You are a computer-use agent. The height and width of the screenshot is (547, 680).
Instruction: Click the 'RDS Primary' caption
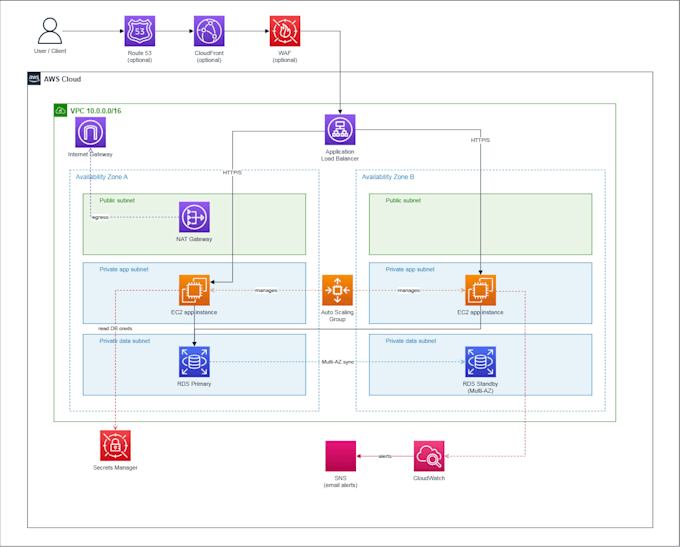pyautogui.click(x=194, y=384)
